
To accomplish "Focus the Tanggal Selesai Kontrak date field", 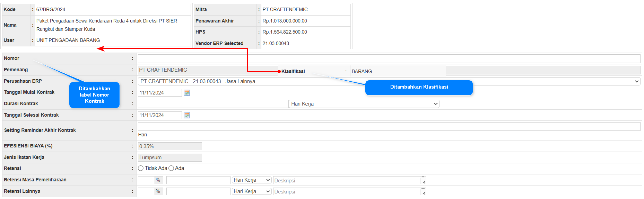I will click(x=160, y=115).
